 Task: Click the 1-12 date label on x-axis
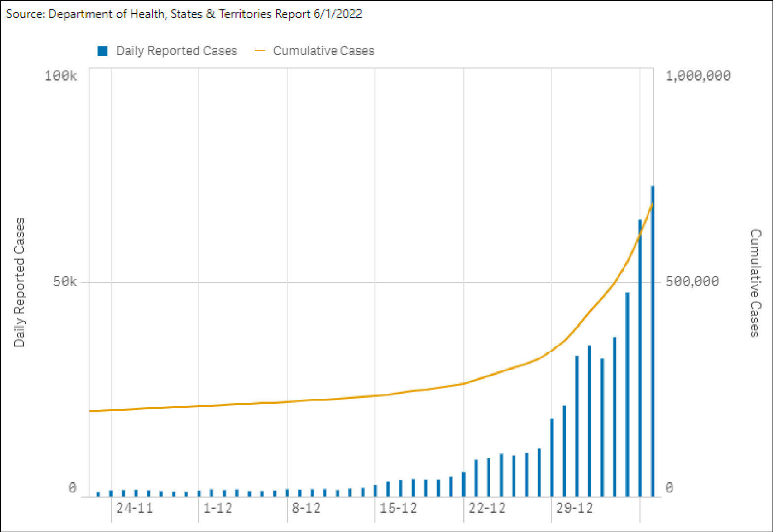(x=218, y=508)
